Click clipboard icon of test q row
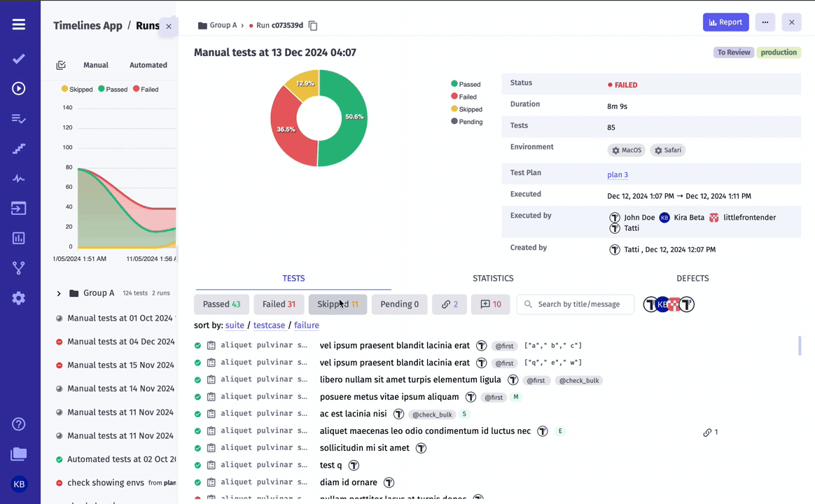The image size is (815, 504). coord(211,465)
